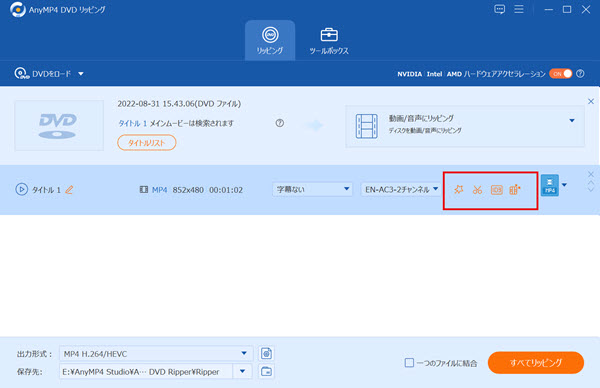
Task: Remove タイトル 1 row with X
Action: (x=591, y=174)
